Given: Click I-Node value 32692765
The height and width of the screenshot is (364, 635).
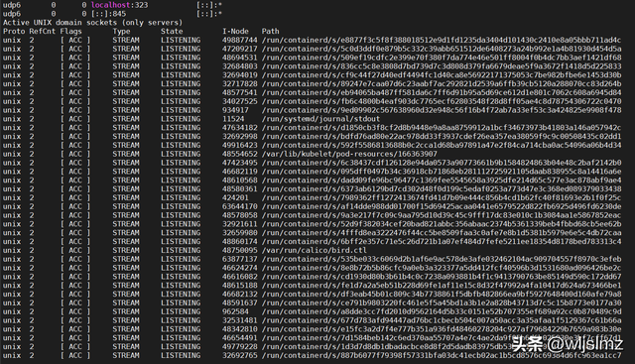Looking at the screenshot, I should (x=240, y=355).
